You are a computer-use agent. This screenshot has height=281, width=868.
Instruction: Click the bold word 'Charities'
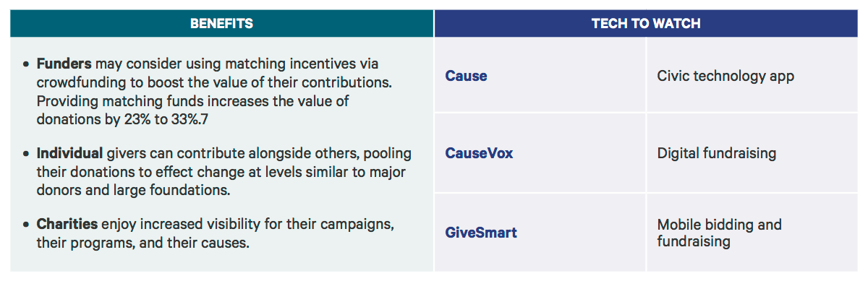[67, 225]
